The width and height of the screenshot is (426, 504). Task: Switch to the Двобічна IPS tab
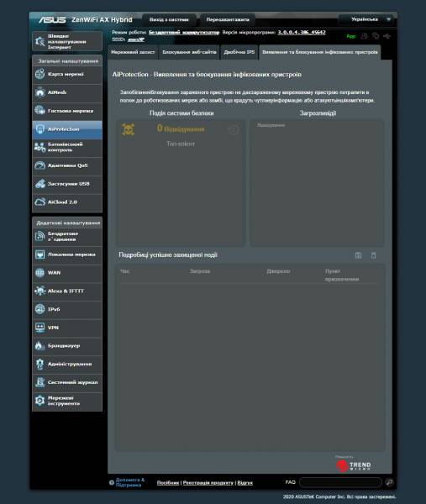(x=239, y=52)
